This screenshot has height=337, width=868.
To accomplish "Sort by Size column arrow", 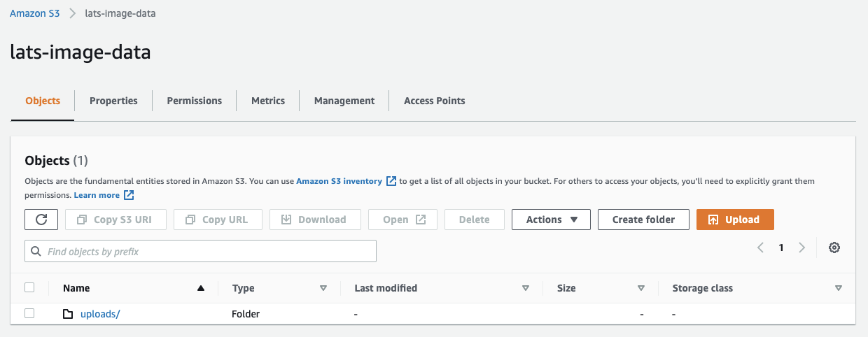I will (640, 288).
